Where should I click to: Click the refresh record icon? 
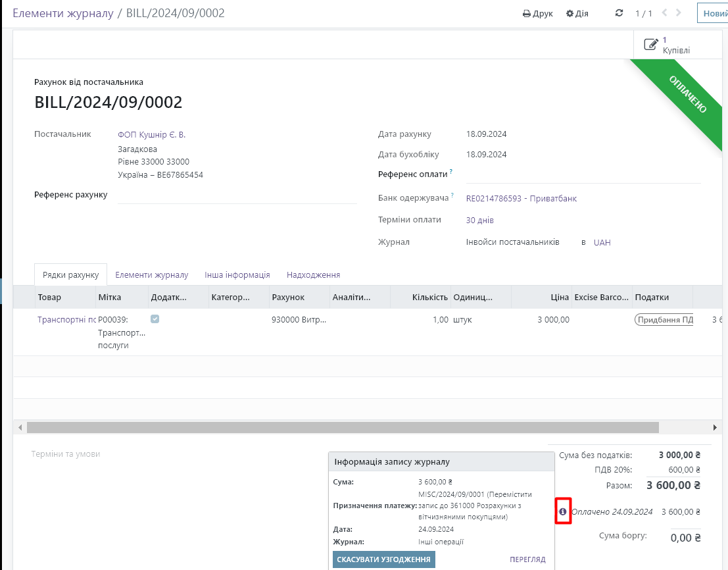[619, 13]
